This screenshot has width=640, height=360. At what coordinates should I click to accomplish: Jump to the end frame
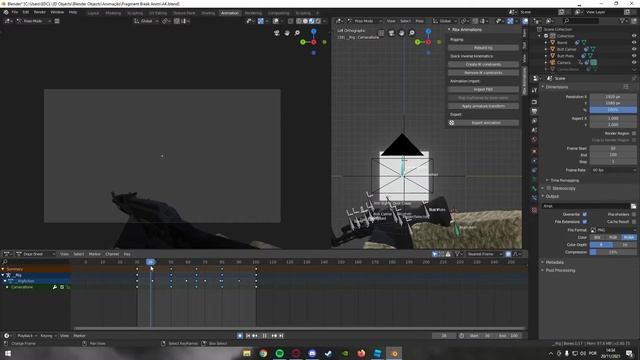tap(281, 336)
